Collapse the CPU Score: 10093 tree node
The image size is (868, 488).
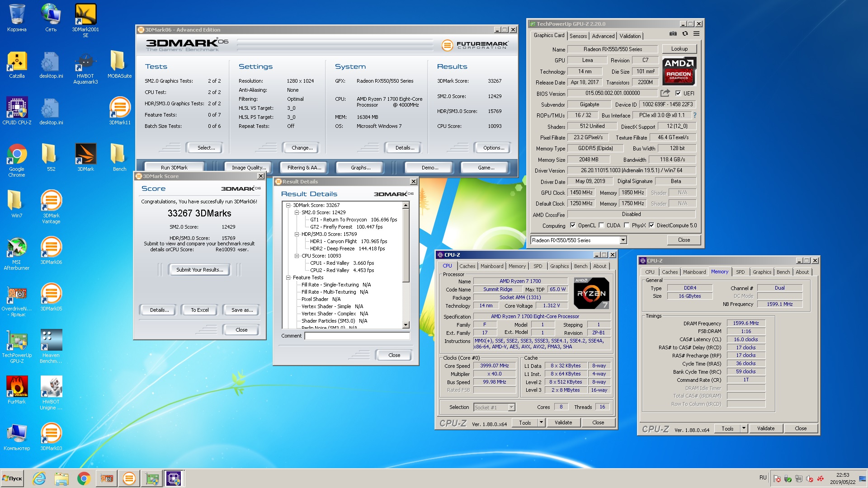[297, 256]
